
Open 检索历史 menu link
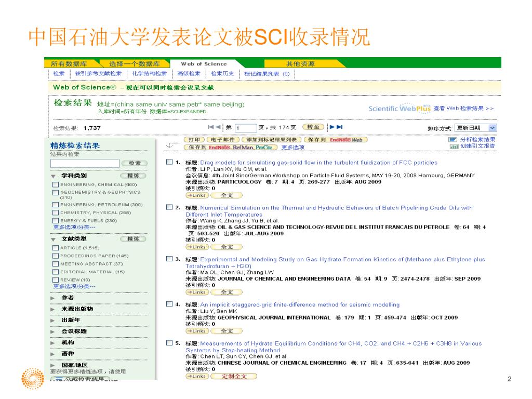222,73
